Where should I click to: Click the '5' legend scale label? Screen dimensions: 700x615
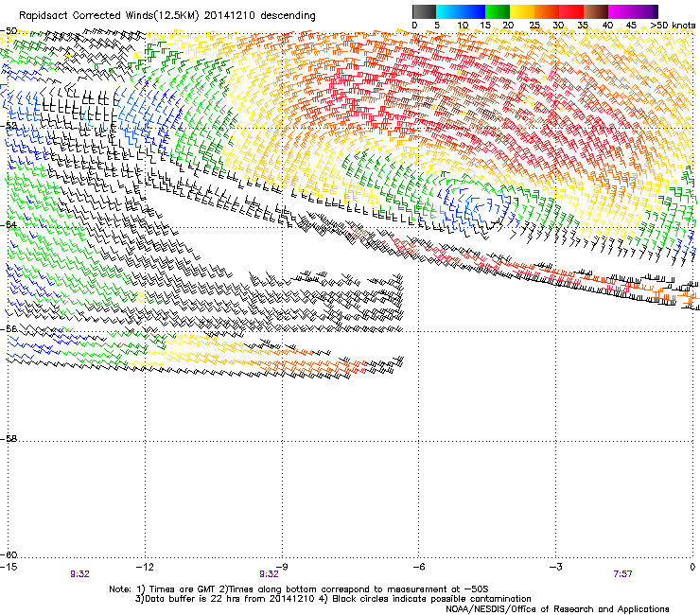[437, 26]
